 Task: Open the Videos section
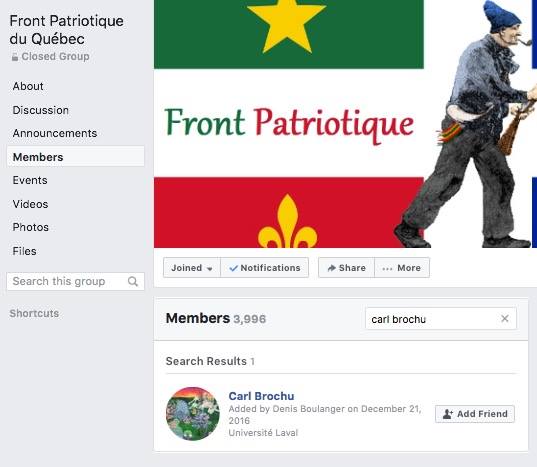[x=30, y=204]
